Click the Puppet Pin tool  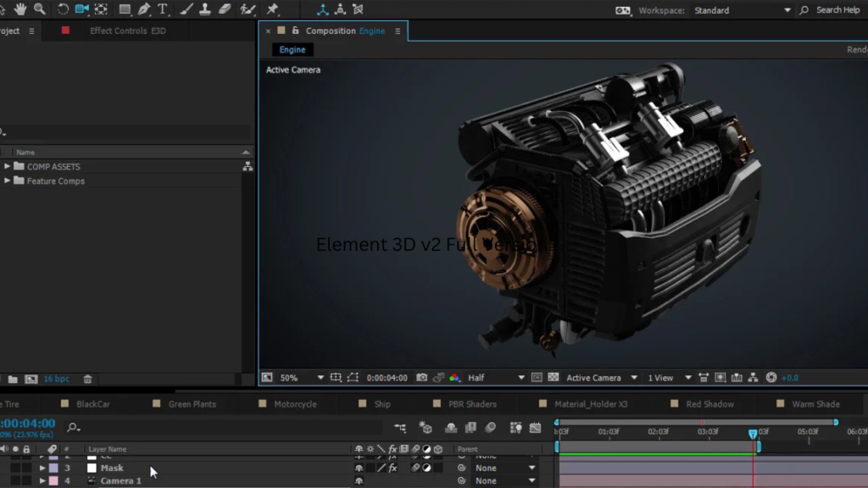tap(272, 9)
